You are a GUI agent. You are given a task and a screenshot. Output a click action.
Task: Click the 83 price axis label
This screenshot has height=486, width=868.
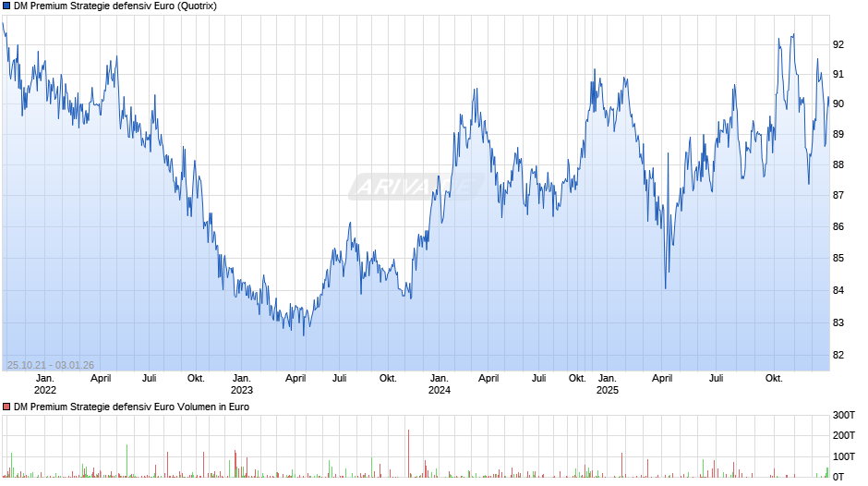838,323
